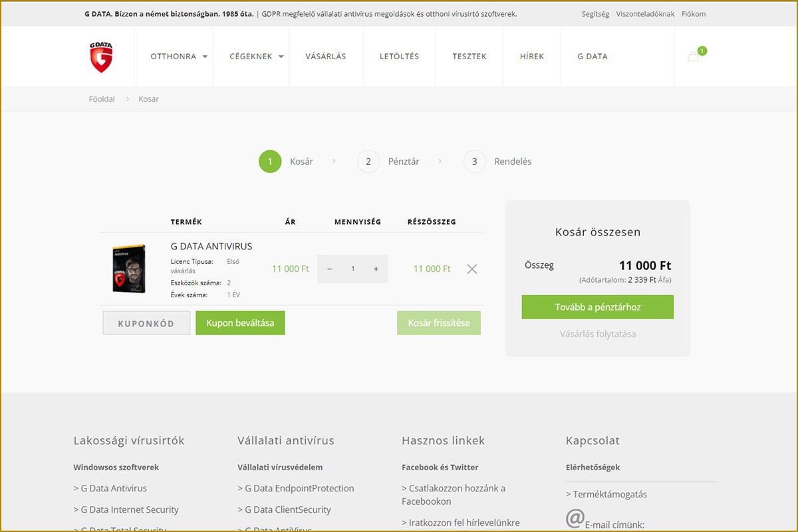The image size is (798, 532).
Task: Decrease quantity with the minus button
Action: point(329,269)
